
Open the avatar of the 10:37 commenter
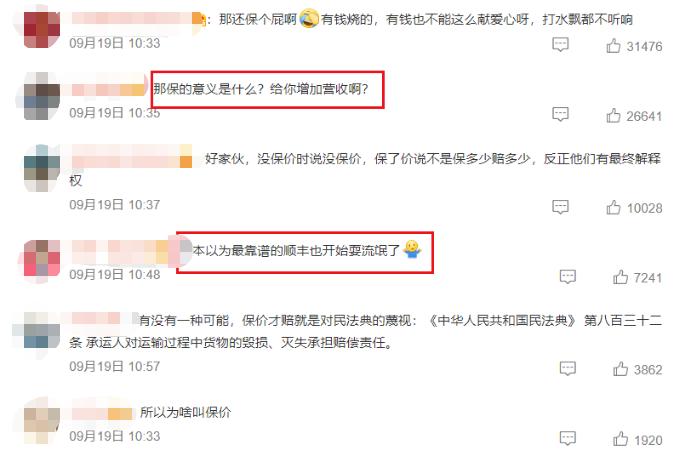pyautogui.click(x=41, y=168)
